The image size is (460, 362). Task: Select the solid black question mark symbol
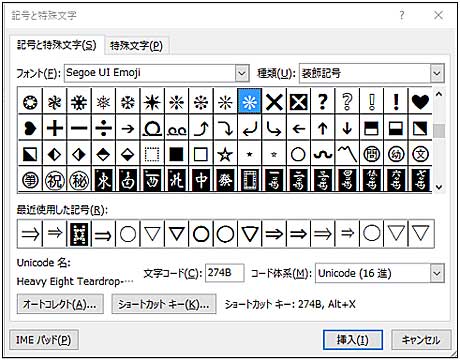323,102
